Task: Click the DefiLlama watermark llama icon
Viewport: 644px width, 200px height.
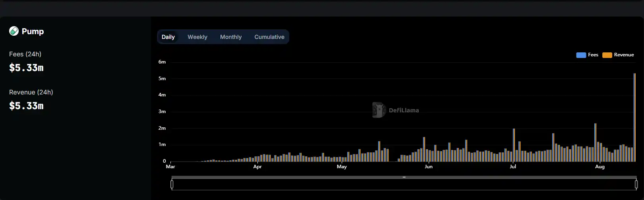Action: pyautogui.click(x=379, y=110)
